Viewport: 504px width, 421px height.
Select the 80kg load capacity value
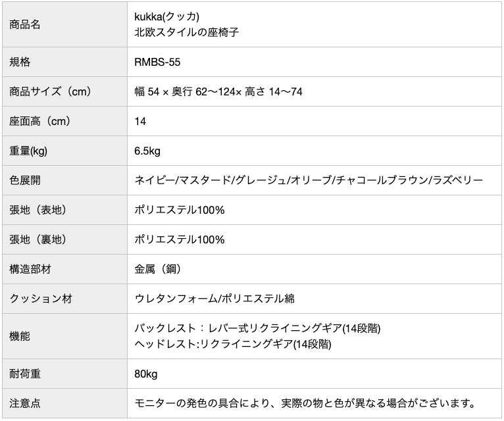146,374
